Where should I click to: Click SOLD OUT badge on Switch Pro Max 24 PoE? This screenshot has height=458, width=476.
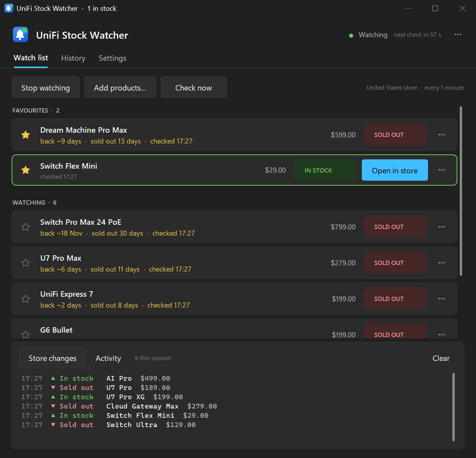[395, 227]
